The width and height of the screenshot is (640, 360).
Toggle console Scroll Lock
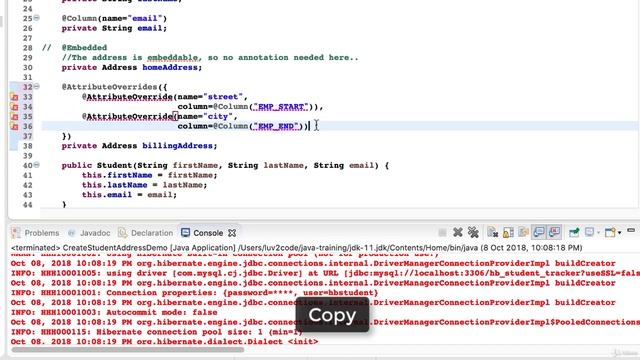pos(508,232)
